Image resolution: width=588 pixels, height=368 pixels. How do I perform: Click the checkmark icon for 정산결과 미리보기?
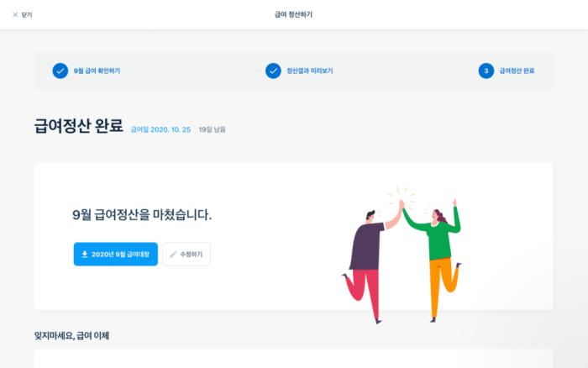pyautogui.click(x=273, y=71)
